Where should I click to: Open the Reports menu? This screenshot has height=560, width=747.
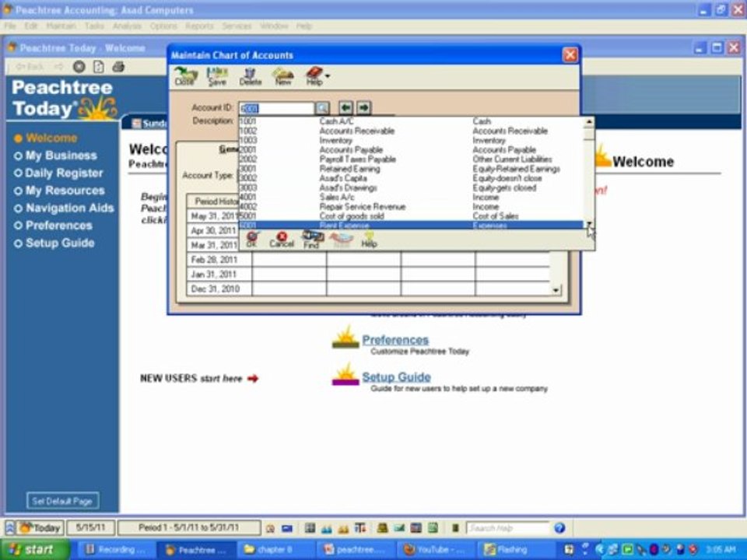tap(200, 26)
